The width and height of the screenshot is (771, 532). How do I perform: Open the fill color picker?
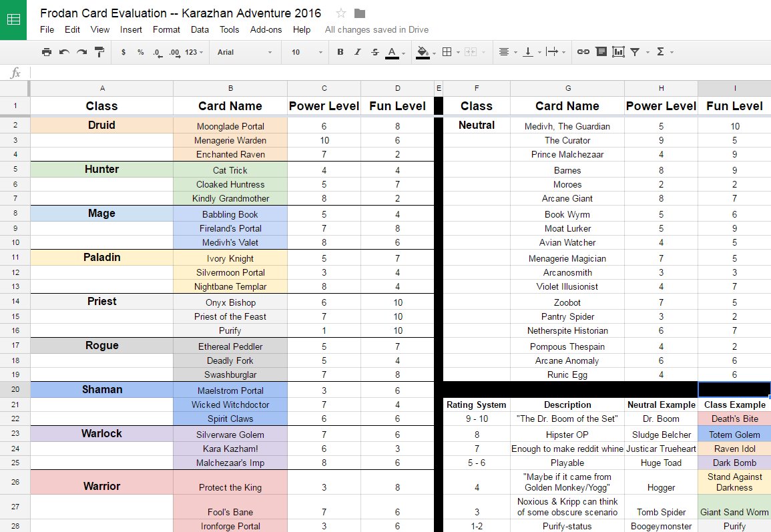[423, 52]
